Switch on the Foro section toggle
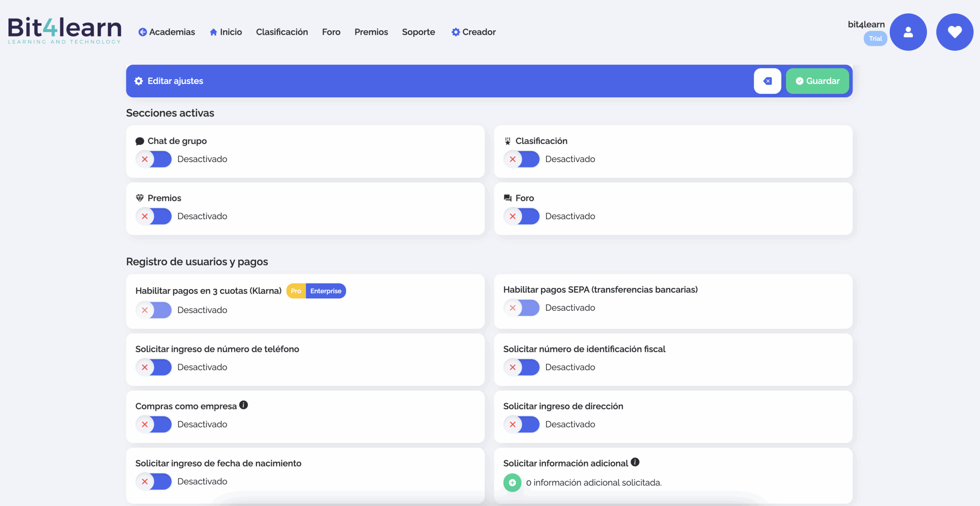Screen dimensions: 980x506 click(x=521, y=216)
